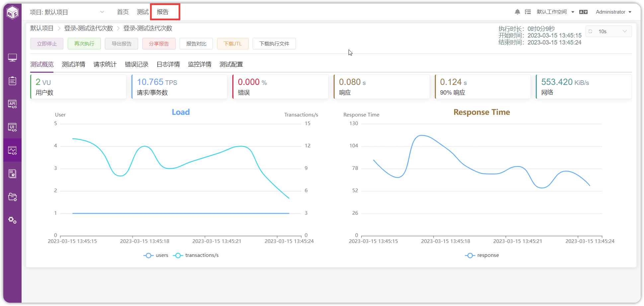Image resolution: width=644 pixels, height=306 pixels.
Task: Toggle the response legend series
Action: click(482, 255)
